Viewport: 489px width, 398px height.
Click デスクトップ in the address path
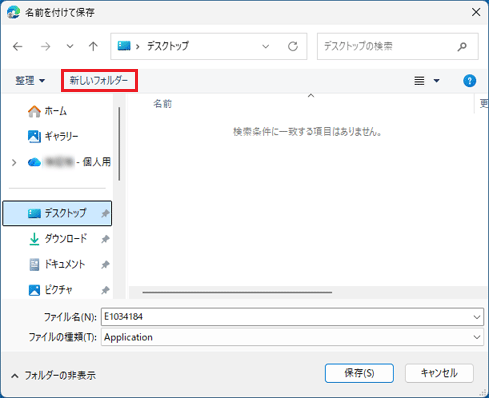(x=168, y=46)
